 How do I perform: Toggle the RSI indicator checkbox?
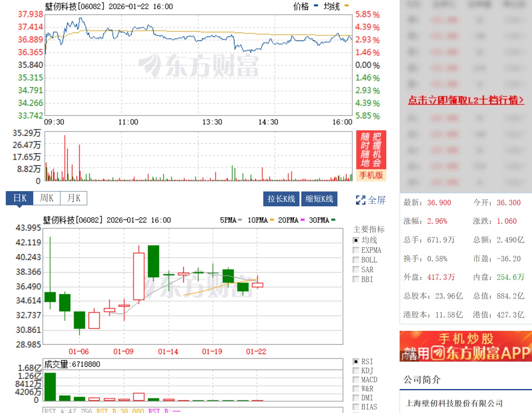point(356,362)
